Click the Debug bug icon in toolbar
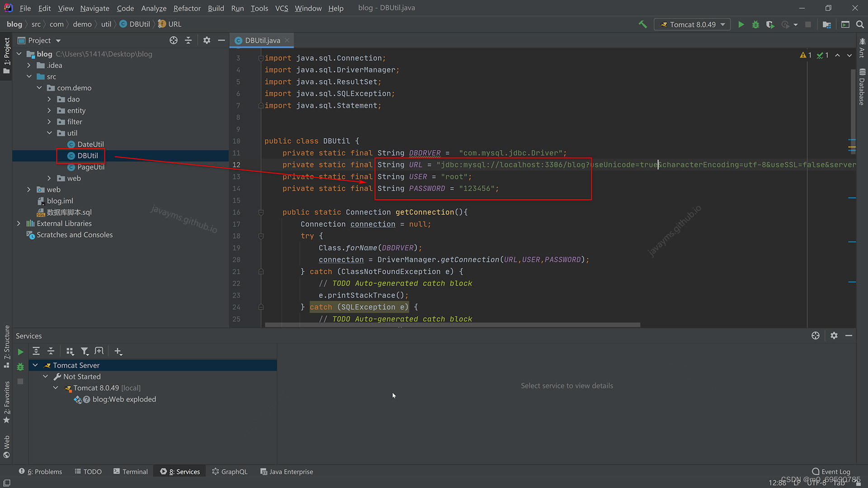 [755, 24]
